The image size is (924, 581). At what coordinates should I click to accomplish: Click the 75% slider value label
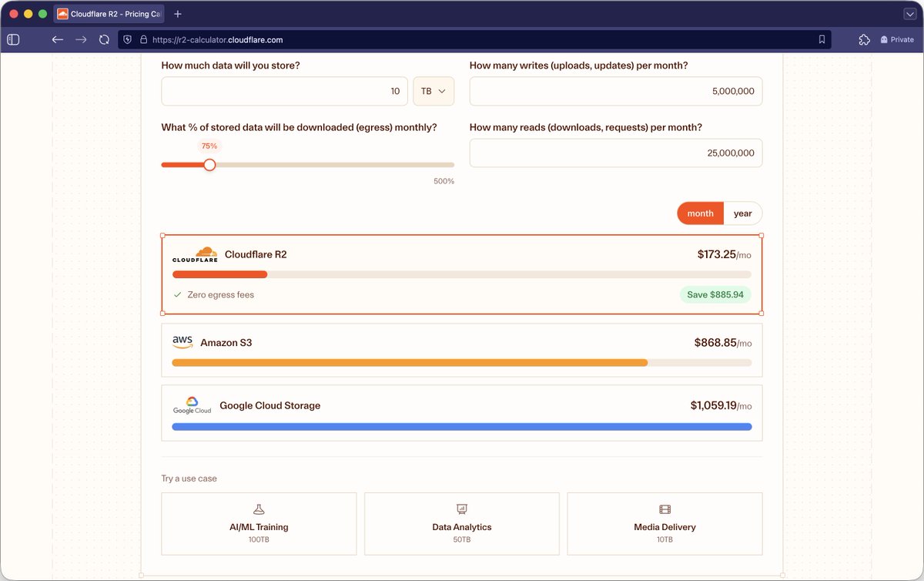[x=209, y=146]
